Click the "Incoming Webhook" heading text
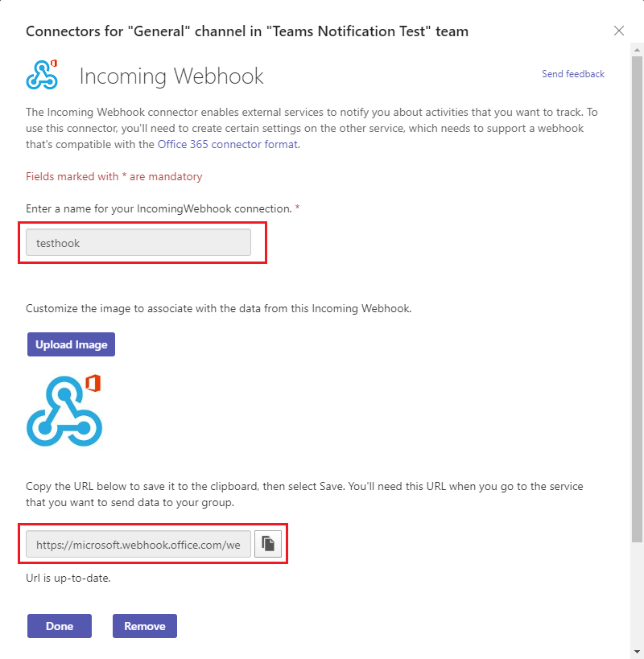Screen dimensions: 644x659 coord(171,76)
